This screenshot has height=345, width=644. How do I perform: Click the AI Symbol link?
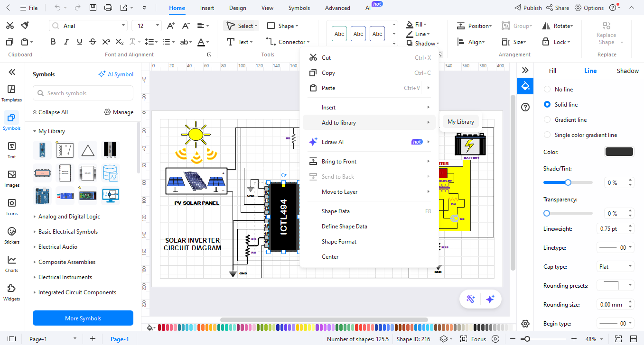(116, 74)
